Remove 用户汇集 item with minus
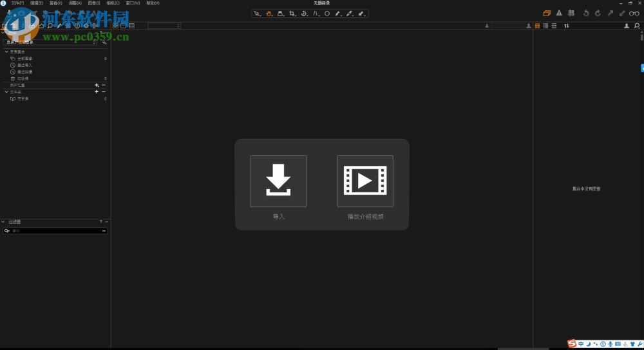Image resolution: width=644 pixels, height=350 pixels. [x=104, y=85]
